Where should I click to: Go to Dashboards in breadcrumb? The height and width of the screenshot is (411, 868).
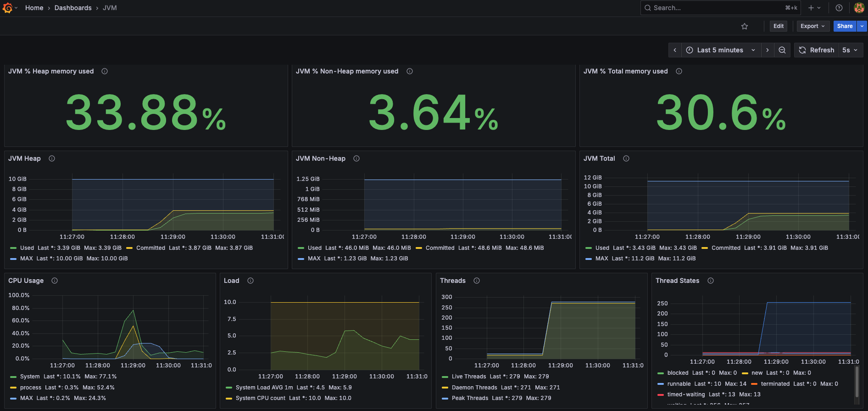73,8
